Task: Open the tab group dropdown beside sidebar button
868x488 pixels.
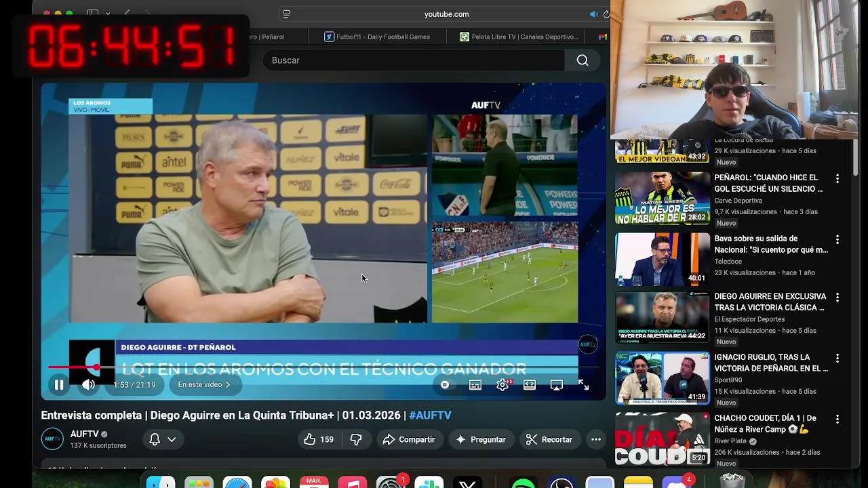Action: [108, 14]
